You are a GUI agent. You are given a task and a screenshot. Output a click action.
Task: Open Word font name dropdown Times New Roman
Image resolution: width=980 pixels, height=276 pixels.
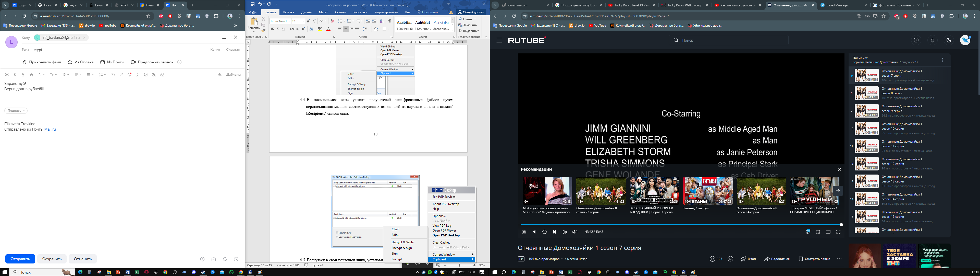(x=289, y=21)
